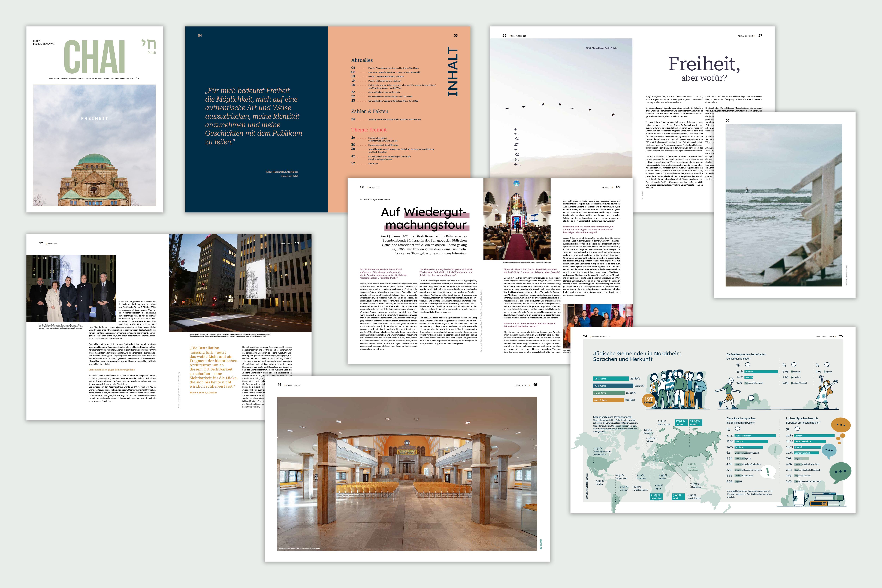Select the Aktuelles heading in Inhalt
882x588 pixels.
click(362, 60)
